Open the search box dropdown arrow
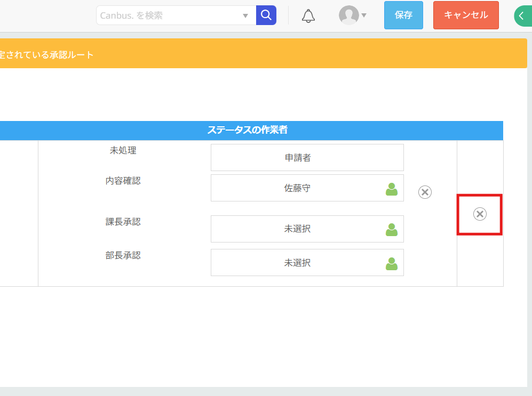The image size is (532, 396). point(245,15)
